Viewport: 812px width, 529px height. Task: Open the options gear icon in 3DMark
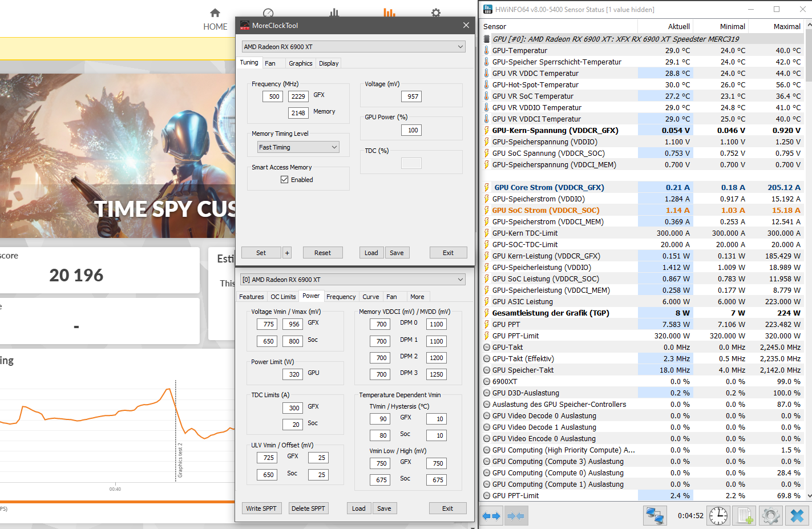point(436,13)
